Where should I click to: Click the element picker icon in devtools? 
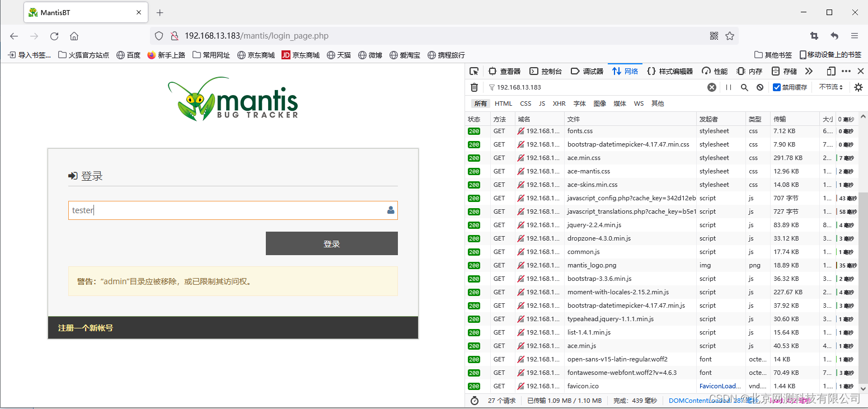point(474,71)
